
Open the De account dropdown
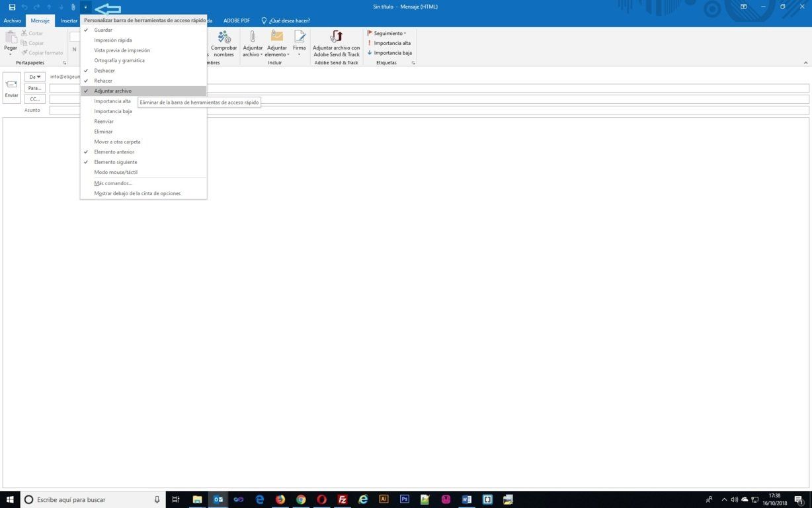(x=34, y=77)
